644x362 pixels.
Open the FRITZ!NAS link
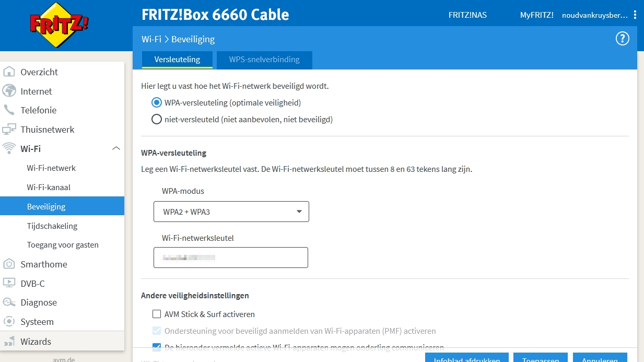(x=467, y=15)
